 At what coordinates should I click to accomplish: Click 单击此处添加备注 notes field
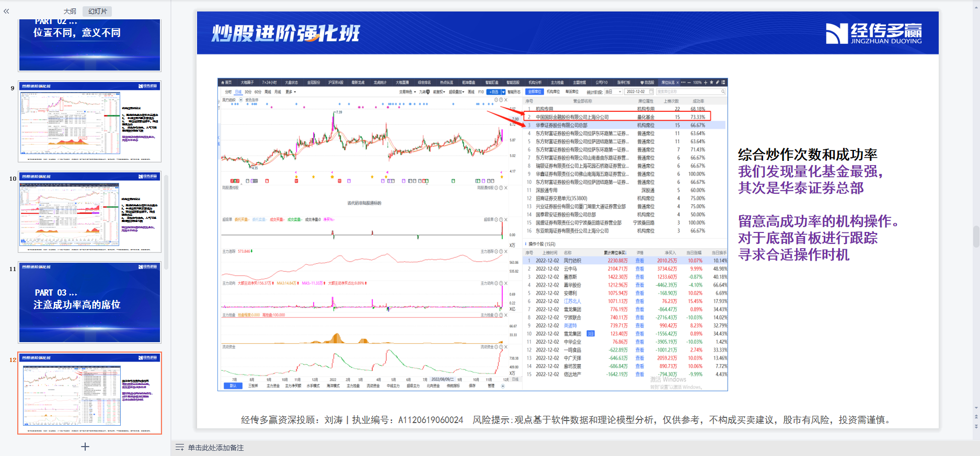point(216,448)
